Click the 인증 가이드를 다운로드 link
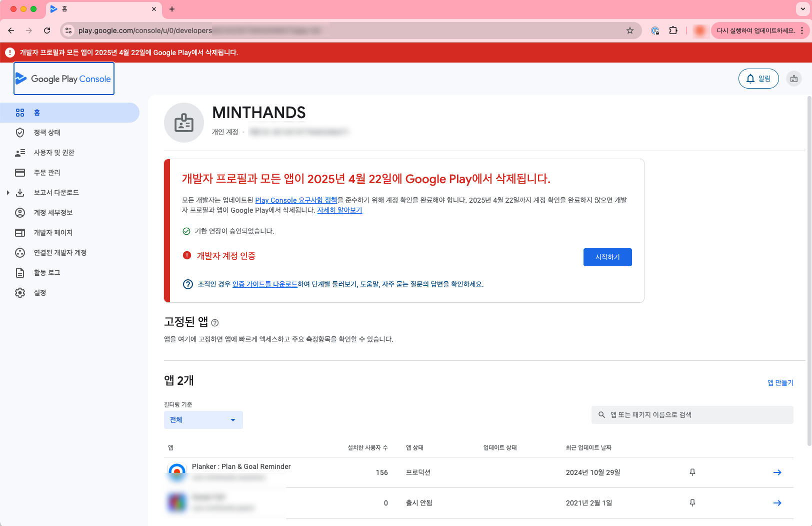This screenshot has height=526, width=812. (265, 284)
